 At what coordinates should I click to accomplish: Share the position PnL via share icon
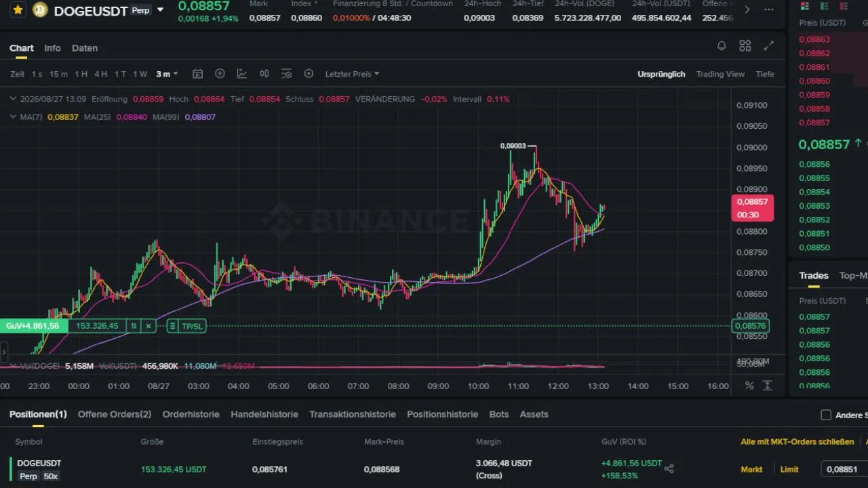(669, 469)
